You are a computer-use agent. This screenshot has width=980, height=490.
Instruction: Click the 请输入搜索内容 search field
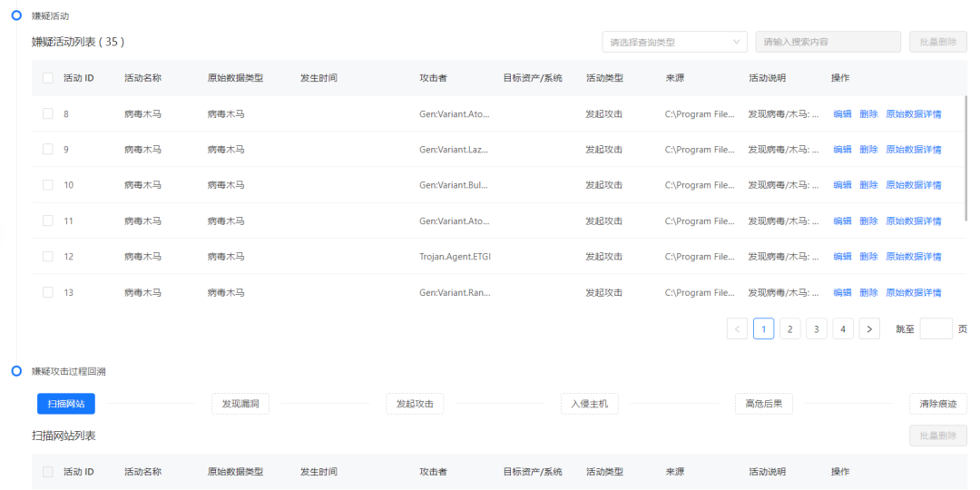(x=828, y=42)
